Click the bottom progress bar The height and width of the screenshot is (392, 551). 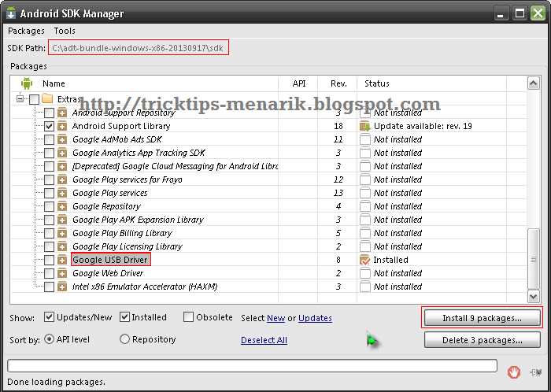point(252,365)
